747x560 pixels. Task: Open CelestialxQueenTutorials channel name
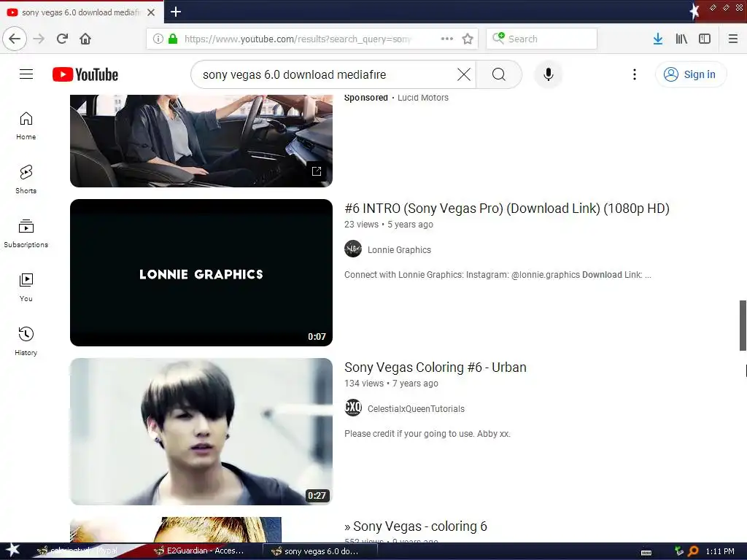coord(416,409)
